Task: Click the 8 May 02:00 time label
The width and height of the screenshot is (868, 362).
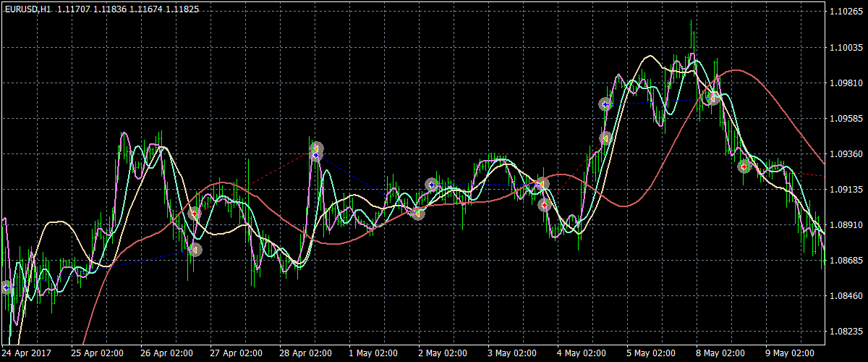Action: point(722,353)
